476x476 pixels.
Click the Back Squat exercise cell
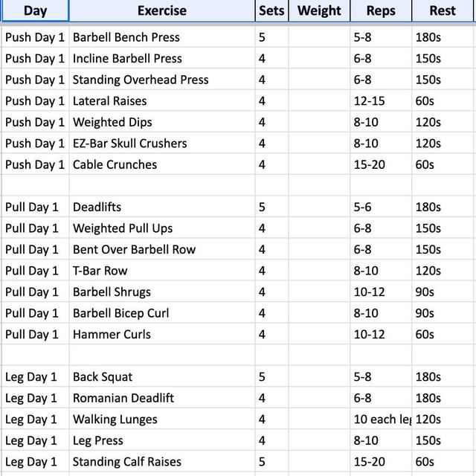point(162,377)
